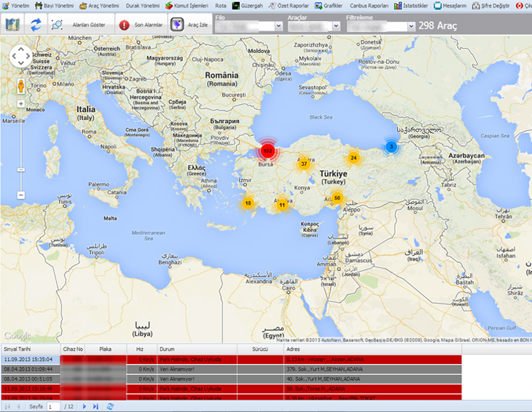
Task: Expand the Filo dropdown
Action: [278, 26]
